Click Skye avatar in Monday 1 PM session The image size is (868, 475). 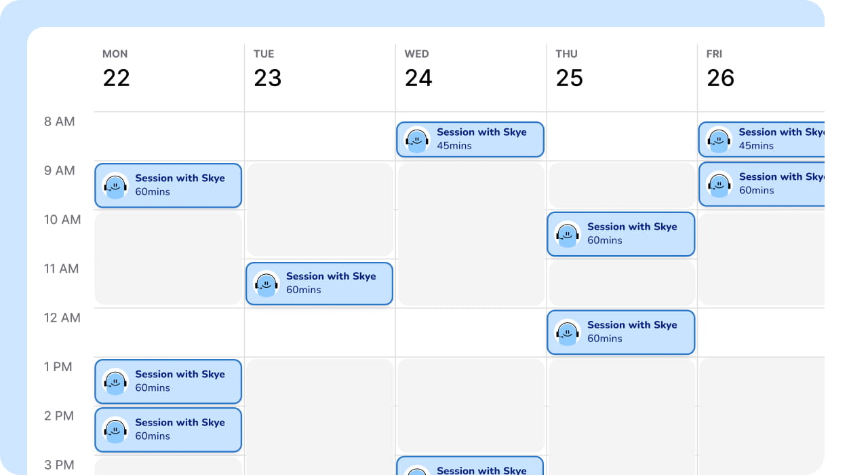pyautogui.click(x=115, y=381)
